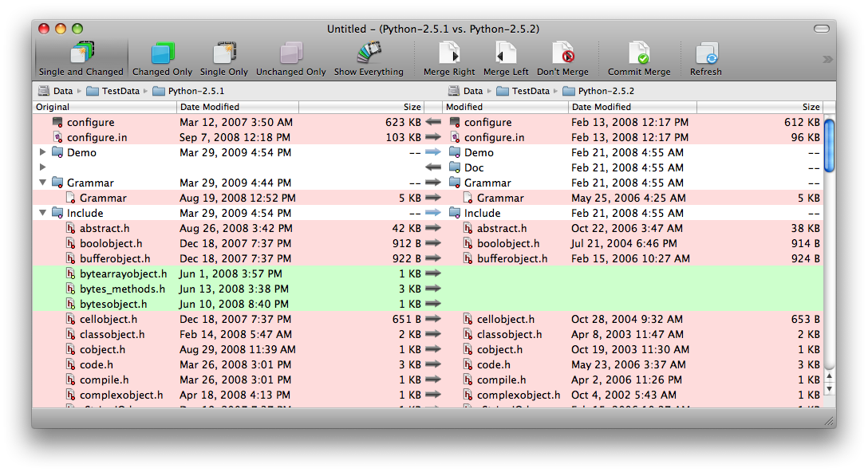Screen dimensions: 868x472
Task: Open TestData in the left path bar
Action: (113, 91)
